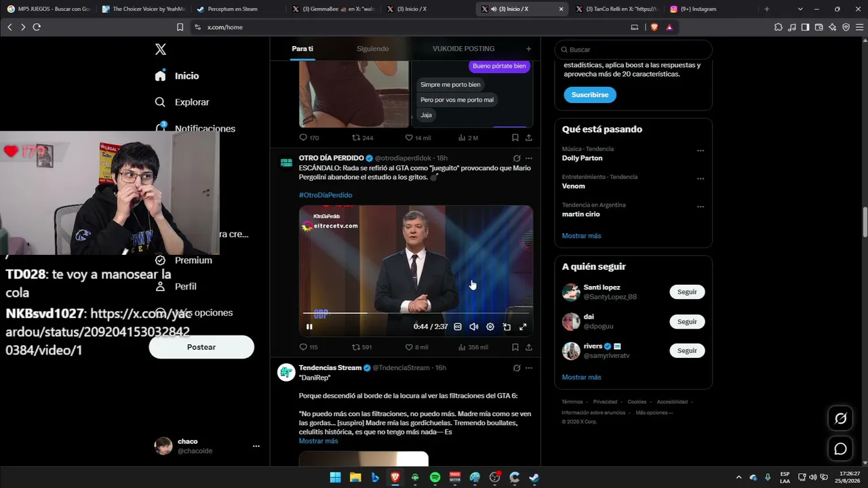Open the chaco account options menu
This screenshot has height=488, width=868.
click(256, 446)
